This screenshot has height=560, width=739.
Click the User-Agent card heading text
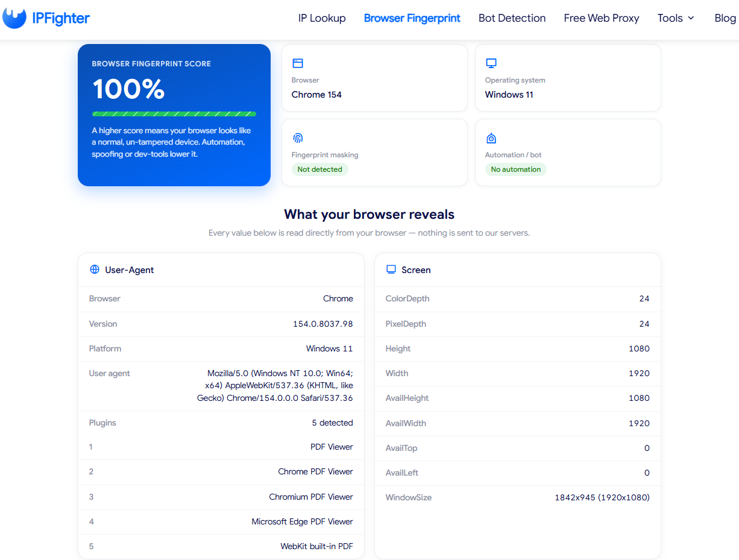[130, 269]
